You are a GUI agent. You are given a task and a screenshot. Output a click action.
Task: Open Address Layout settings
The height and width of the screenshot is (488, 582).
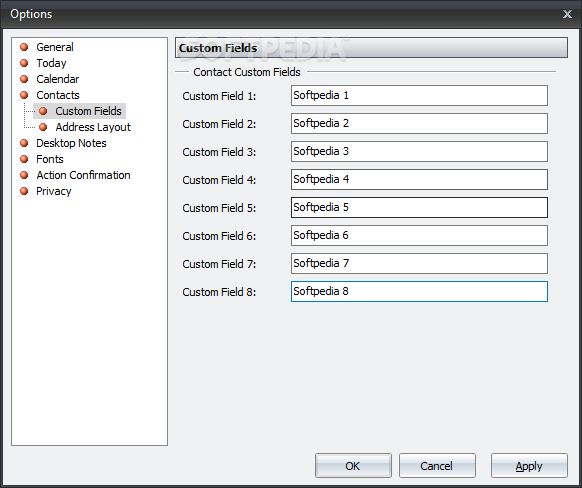93,127
